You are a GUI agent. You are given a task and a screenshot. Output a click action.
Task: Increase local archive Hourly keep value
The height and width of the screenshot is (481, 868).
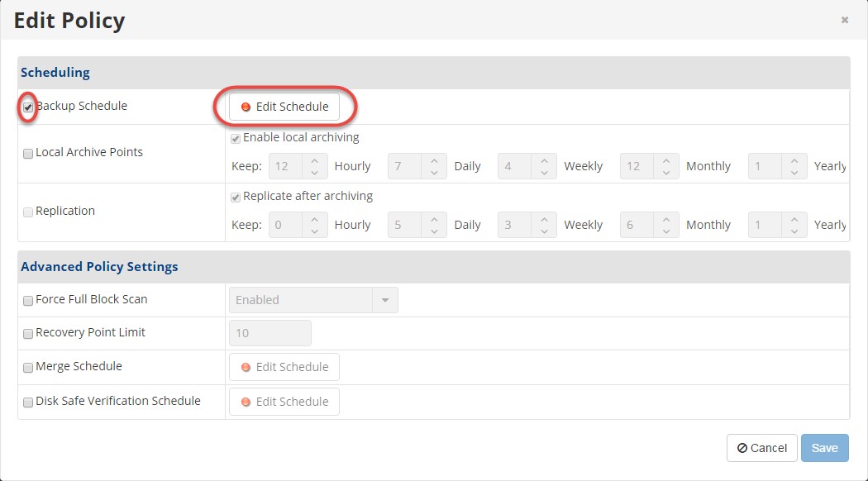[x=314, y=160]
